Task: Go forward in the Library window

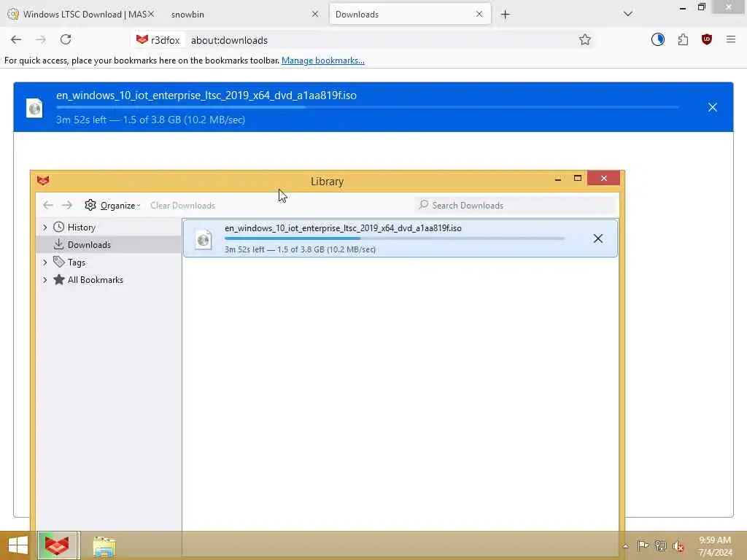Action: pos(67,205)
